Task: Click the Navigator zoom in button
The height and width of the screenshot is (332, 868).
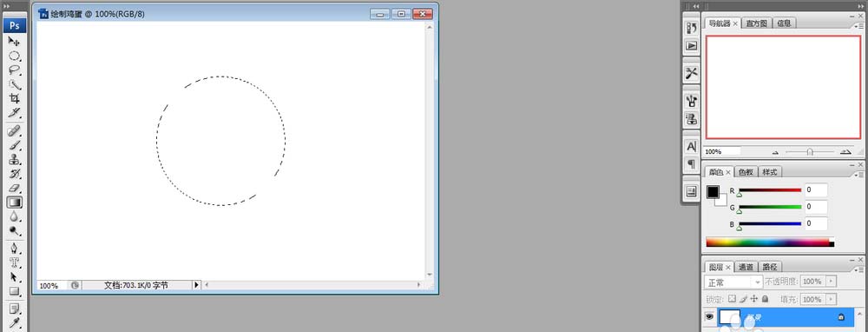Action: pos(845,151)
